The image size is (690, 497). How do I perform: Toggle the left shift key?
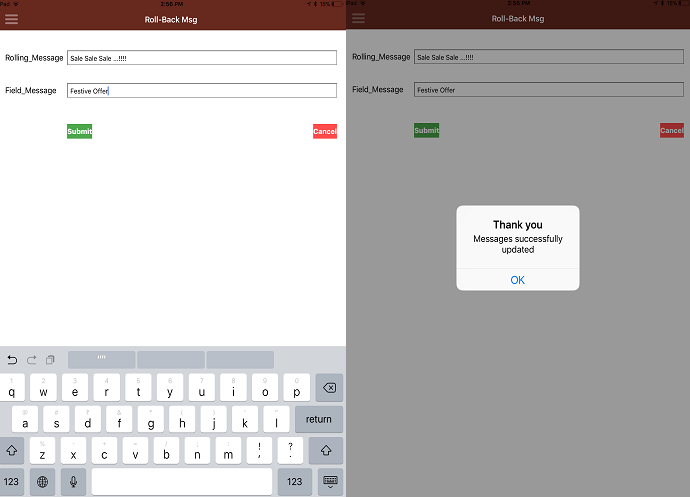coord(14,450)
